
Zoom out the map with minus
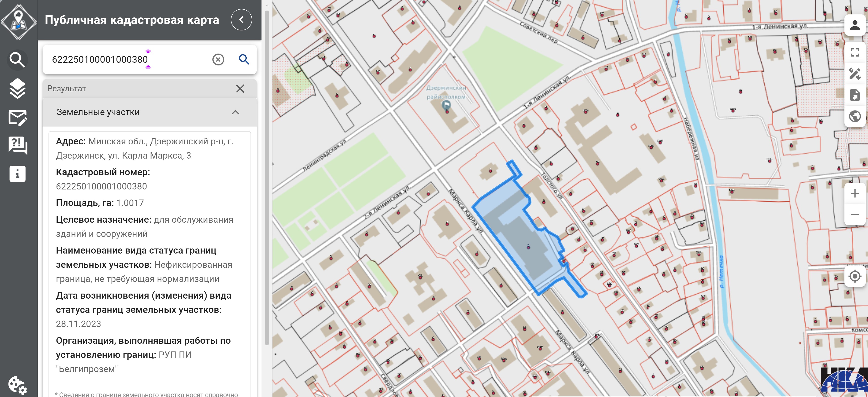pos(855,215)
